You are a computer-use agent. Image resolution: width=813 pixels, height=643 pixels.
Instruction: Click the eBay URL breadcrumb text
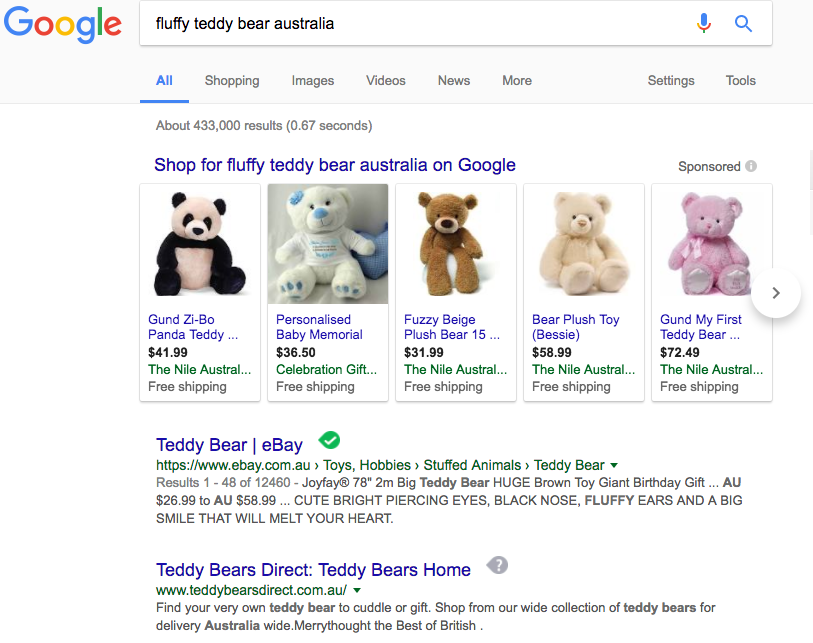(380, 465)
